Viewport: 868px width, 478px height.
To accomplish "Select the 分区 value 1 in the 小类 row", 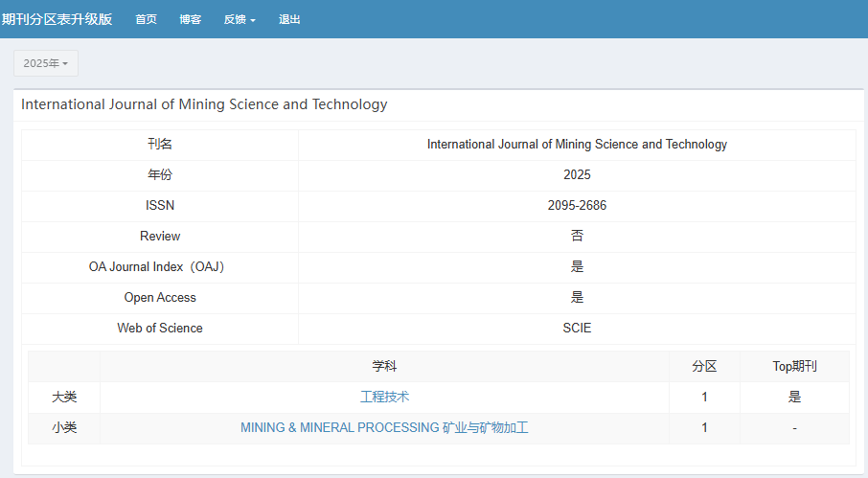I will [x=704, y=427].
